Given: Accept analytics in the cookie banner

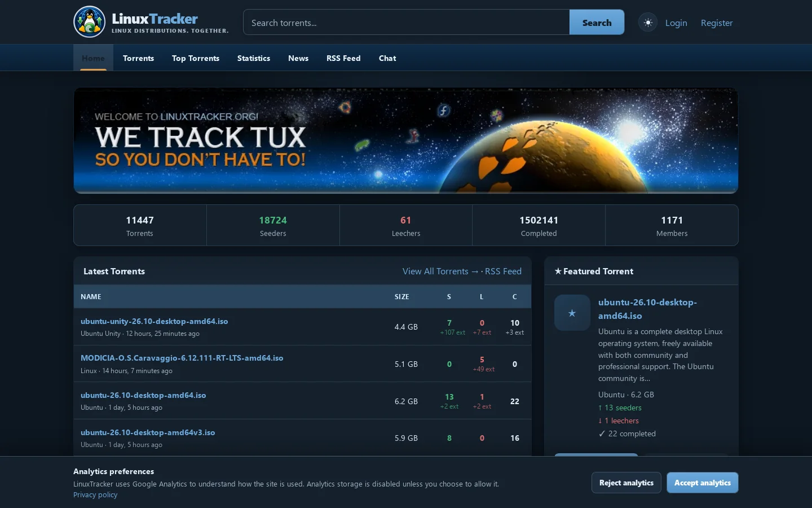Looking at the screenshot, I should 703,483.
